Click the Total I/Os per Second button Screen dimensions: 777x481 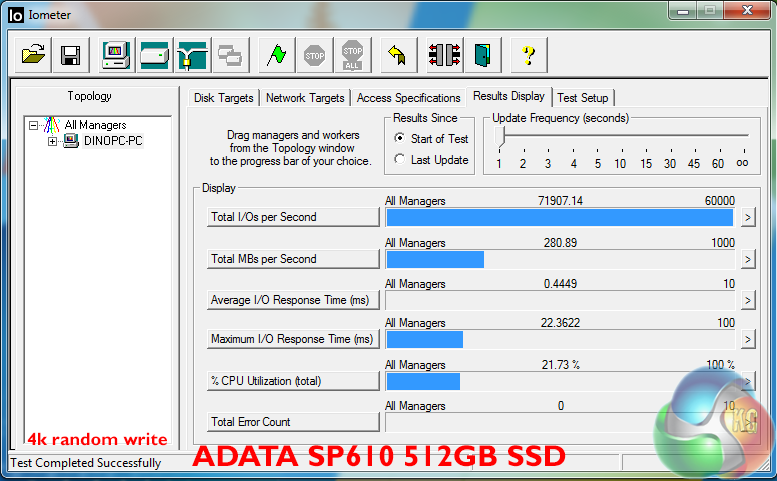[x=293, y=217]
